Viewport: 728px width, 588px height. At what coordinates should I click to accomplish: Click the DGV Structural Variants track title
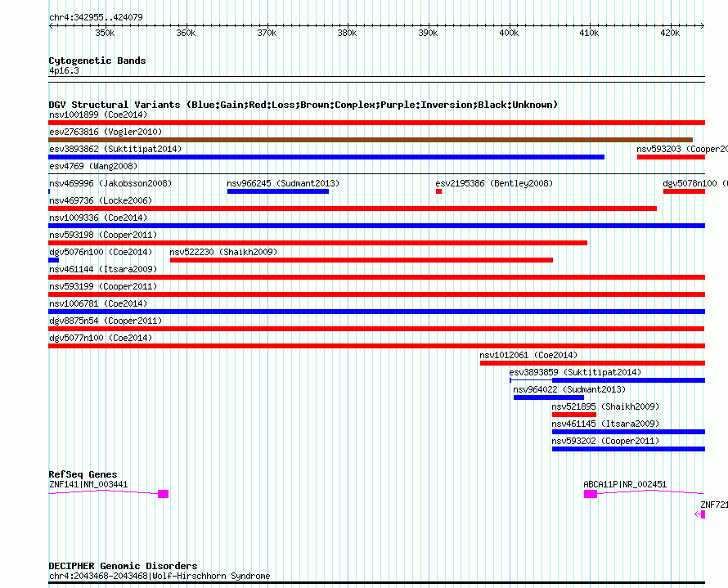pos(303,105)
